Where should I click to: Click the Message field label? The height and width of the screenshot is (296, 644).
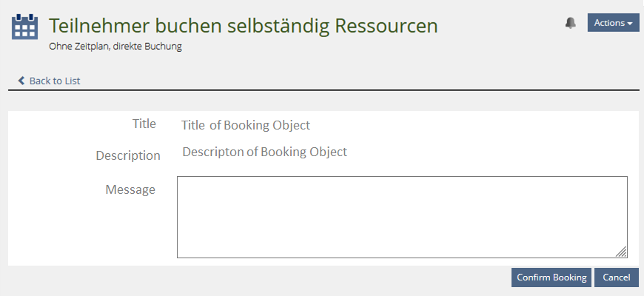click(130, 189)
